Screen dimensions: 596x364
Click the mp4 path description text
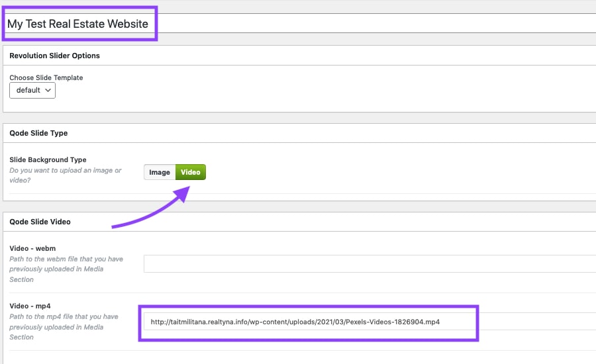pyautogui.click(x=64, y=327)
